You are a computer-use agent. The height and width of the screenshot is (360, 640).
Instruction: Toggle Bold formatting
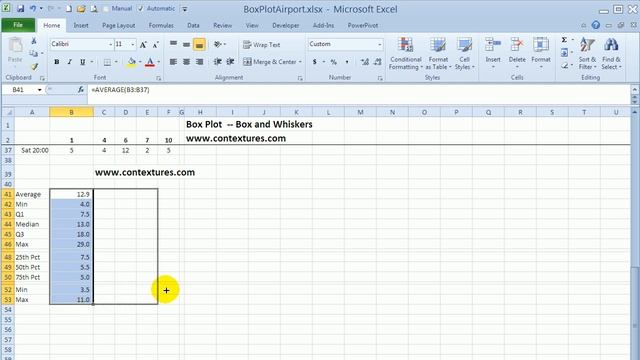(56, 62)
